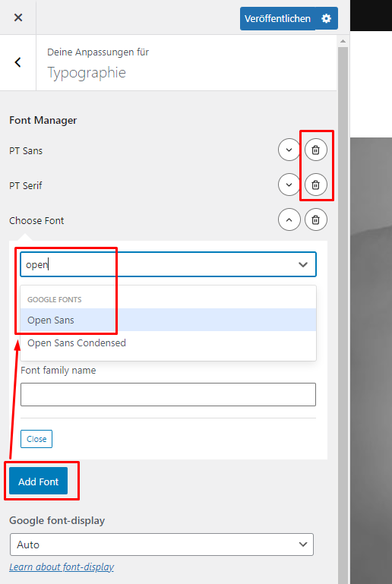Screen dimensions: 392x584
Task: Click the Font family name field
Action: tap(168, 394)
